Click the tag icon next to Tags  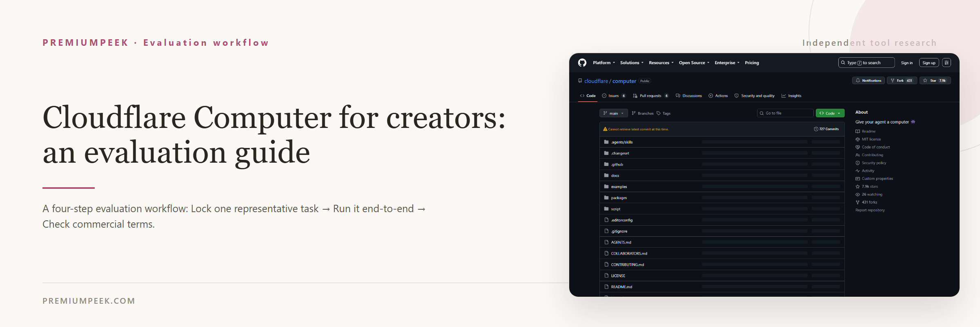click(x=659, y=113)
